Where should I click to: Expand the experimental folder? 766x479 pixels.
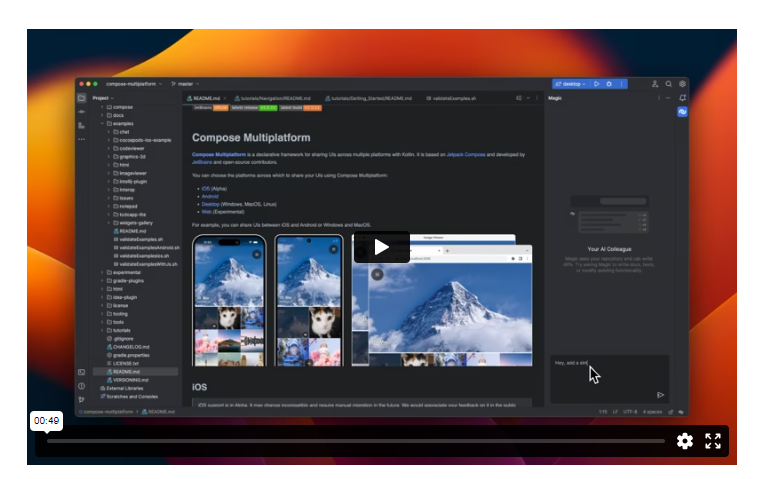102,272
